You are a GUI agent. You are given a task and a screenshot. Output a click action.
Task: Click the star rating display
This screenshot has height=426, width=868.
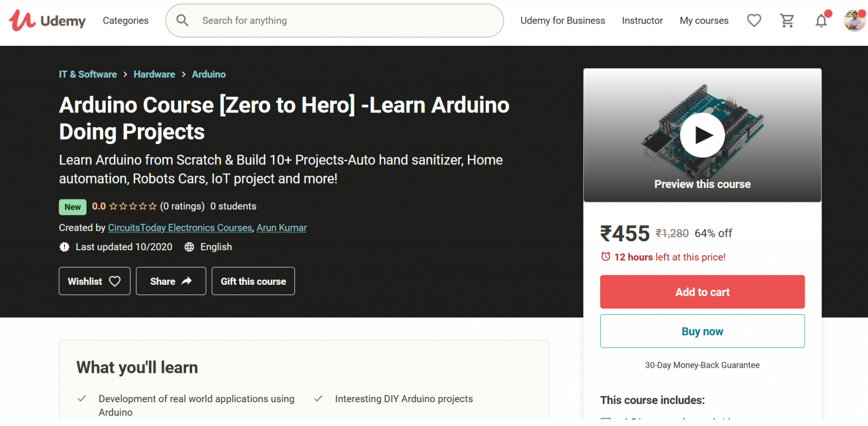[x=133, y=206]
